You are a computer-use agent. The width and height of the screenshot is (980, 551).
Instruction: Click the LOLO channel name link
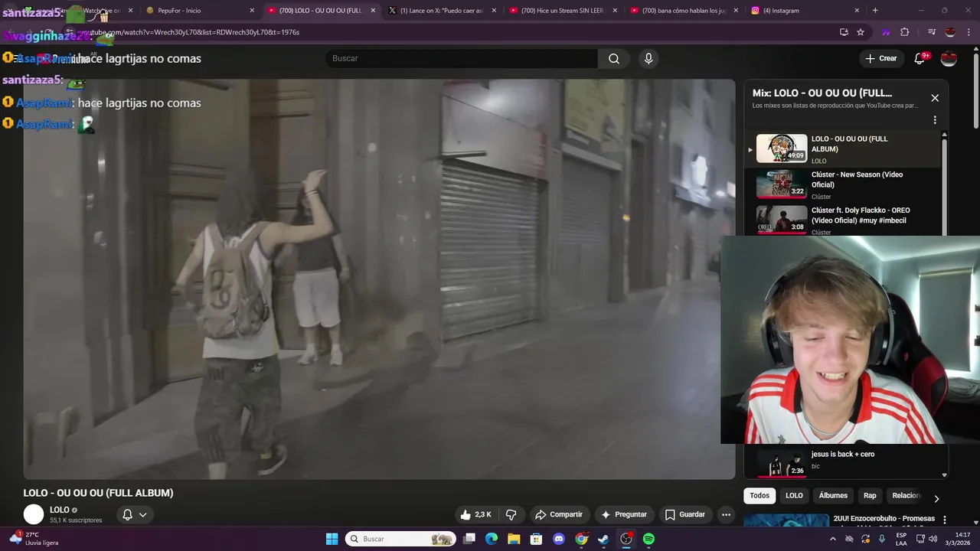click(59, 510)
